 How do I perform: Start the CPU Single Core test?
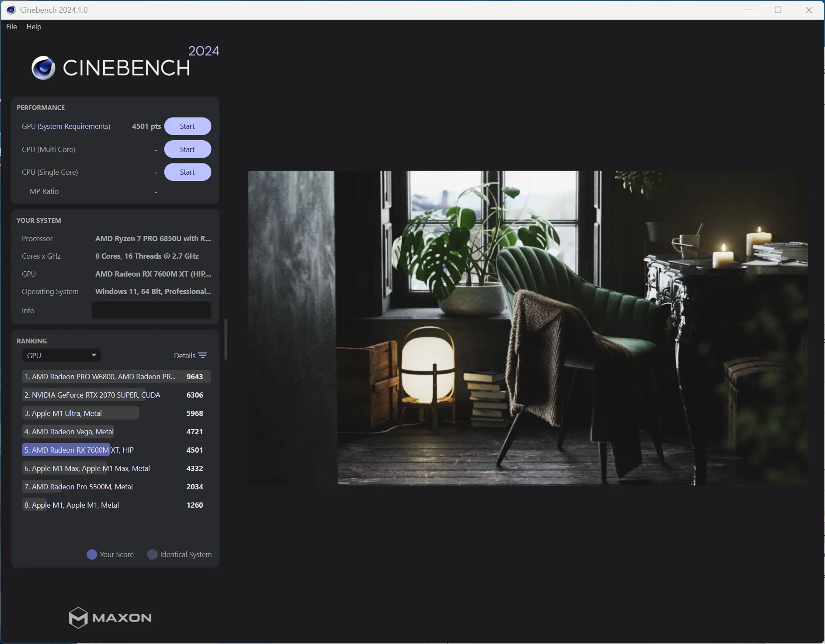point(188,172)
